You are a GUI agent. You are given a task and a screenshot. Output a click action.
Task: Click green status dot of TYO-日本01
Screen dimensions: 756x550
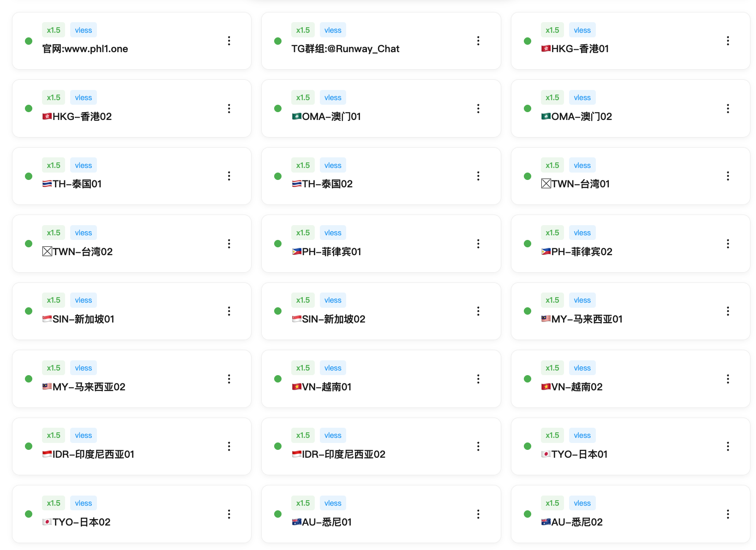(x=528, y=446)
